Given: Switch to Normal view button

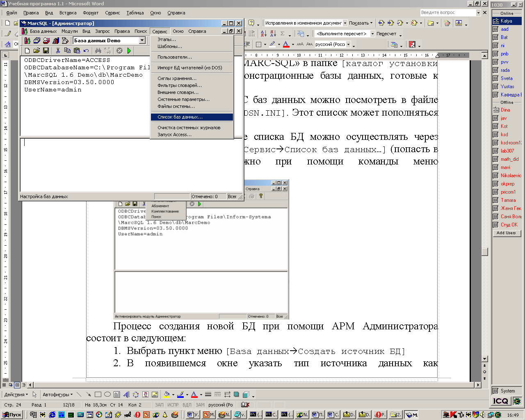Looking at the screenshot, I should coord(5,385).
